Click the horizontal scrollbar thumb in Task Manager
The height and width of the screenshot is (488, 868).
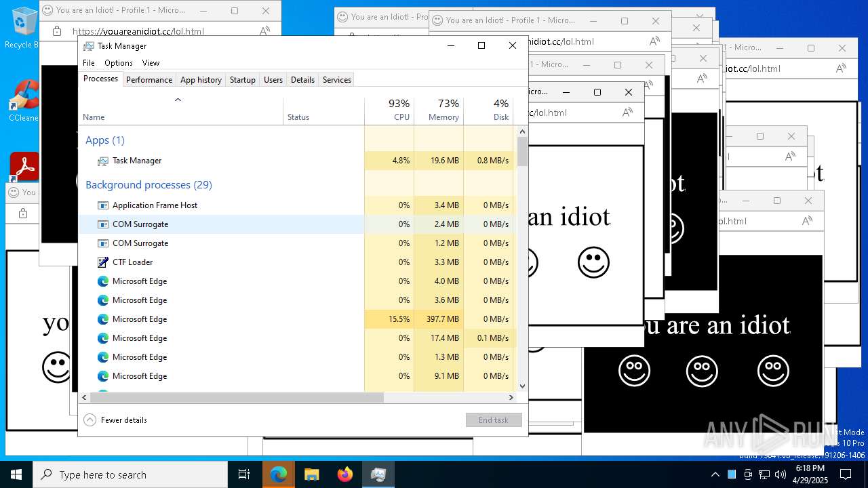237,398
